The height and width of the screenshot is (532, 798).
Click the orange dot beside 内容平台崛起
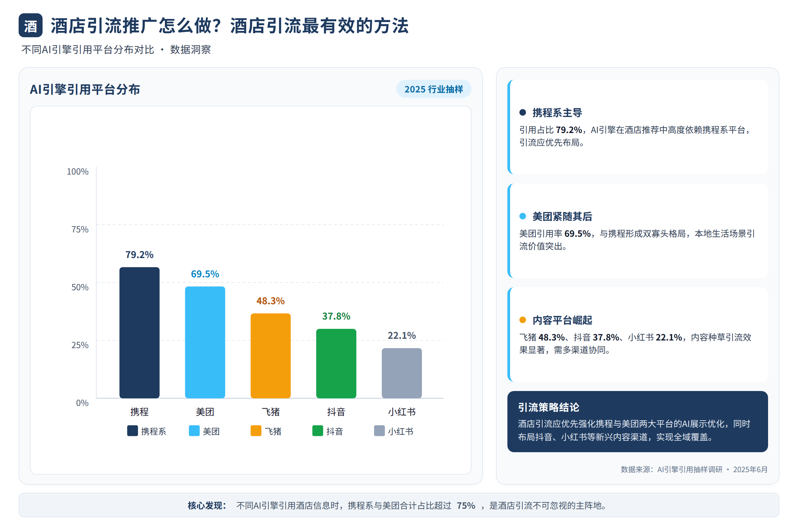[522, 320]
